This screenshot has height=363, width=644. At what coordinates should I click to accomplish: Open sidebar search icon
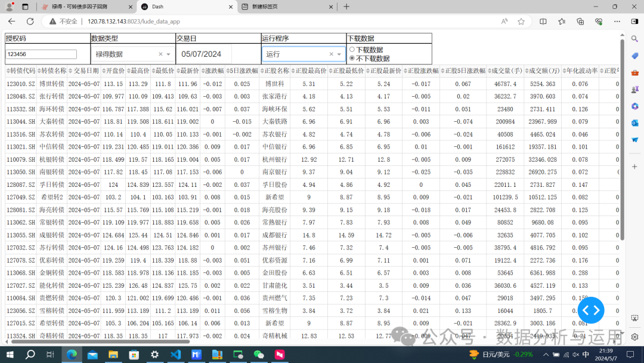coord(634,39)
